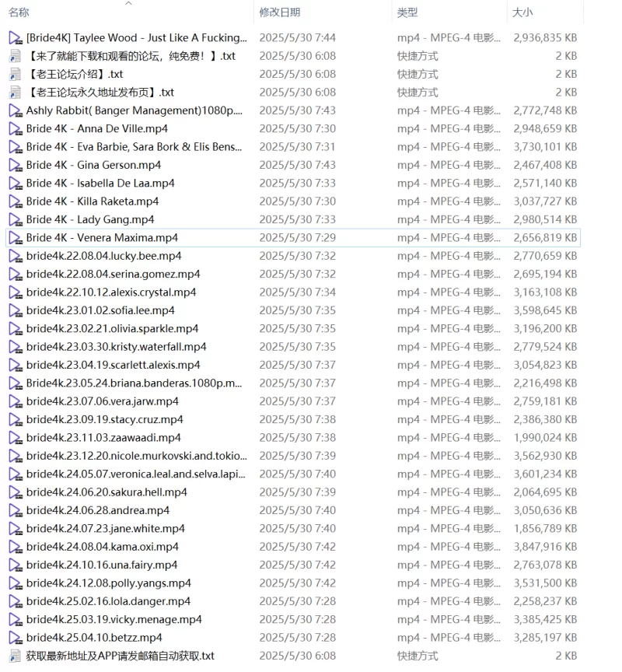This screenshot has height=672, width=622.
Task: Click the video icon of Bride 4K - Lady Gang.mp4
Action: click(x=16, y=219)
